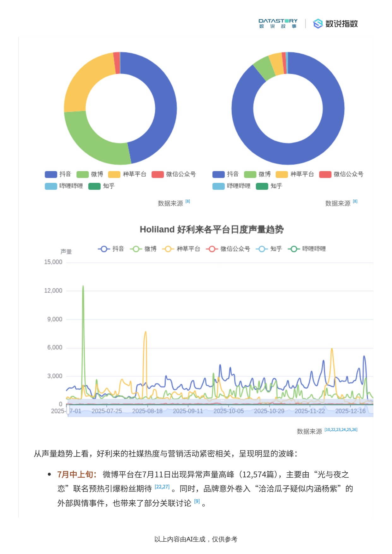
Task: Toggle 知乎 legend in right donut chart
Action: click(x=269, y=186)
